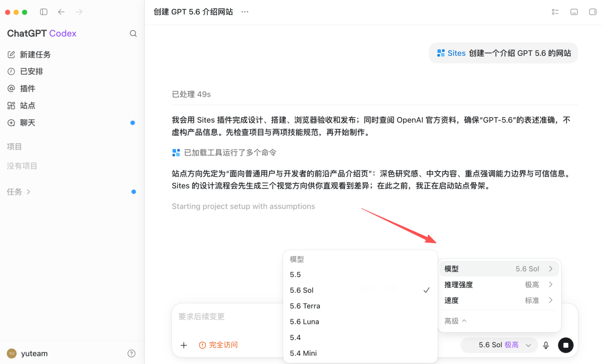This screenshot has height=364, width=602.
Task: Open the 推理强度 submenu row
Action: pyautogui.click(x=499, y=284)
